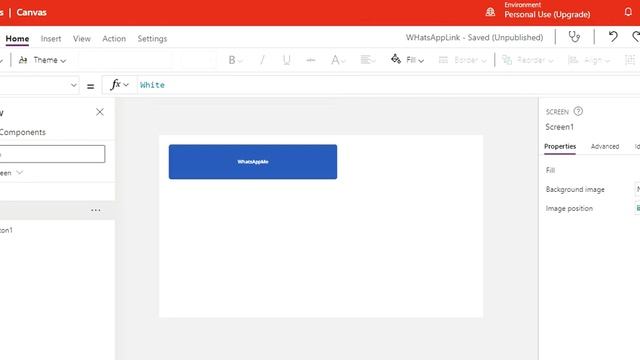640x360 pixels.
Task: Open the Insert tab
Action: point(51,38)
